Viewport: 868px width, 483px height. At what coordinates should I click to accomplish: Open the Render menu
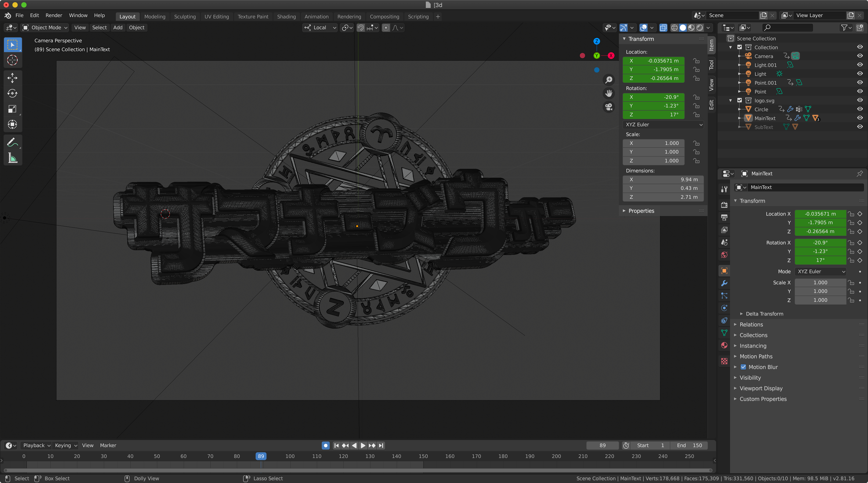54,16
